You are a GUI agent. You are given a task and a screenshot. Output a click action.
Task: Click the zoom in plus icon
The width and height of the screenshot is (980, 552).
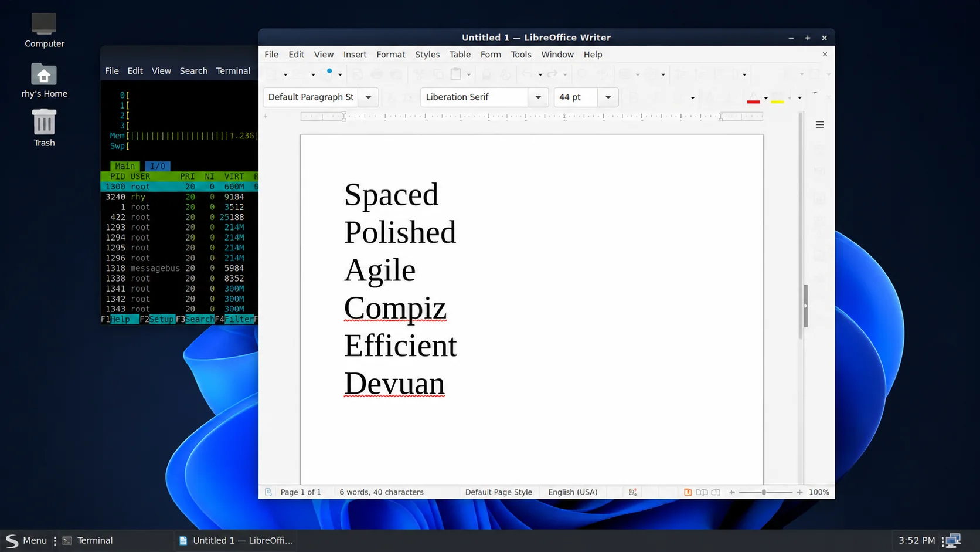pos(799,492)
